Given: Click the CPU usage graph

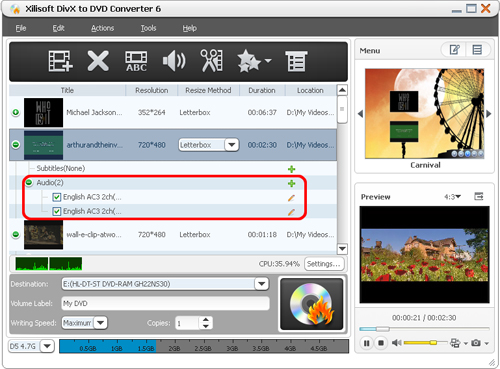Looking at the screenshot, I should tap(49, 263).
